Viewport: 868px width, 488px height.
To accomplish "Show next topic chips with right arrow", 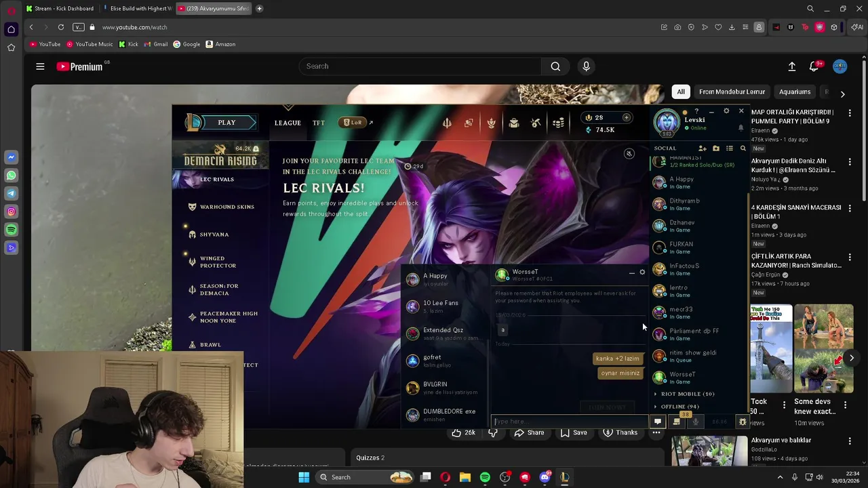I will tap(842, 94).
